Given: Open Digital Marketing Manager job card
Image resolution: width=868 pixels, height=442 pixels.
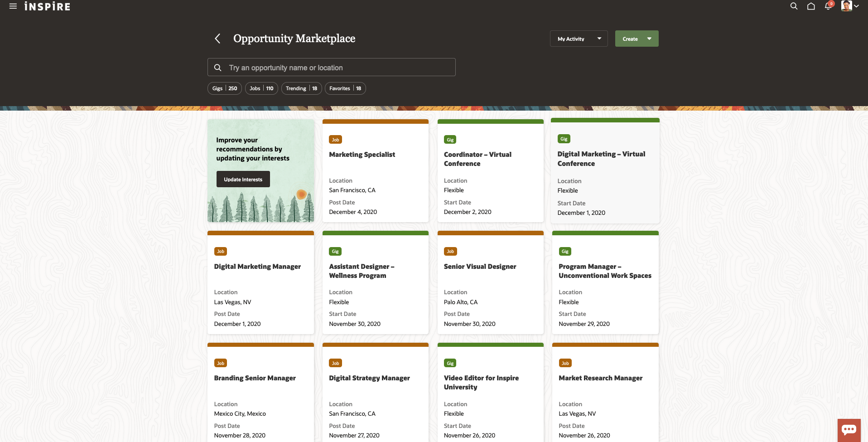Looking at the screenshot, I should coord(257,267).
